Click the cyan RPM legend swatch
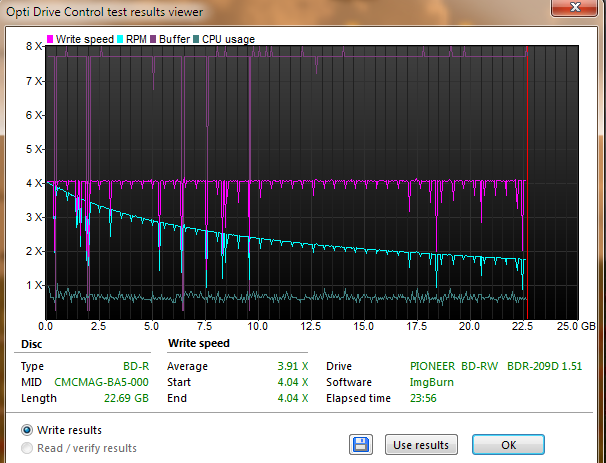This screenshot has height=463, width=606. pos(120,39)
